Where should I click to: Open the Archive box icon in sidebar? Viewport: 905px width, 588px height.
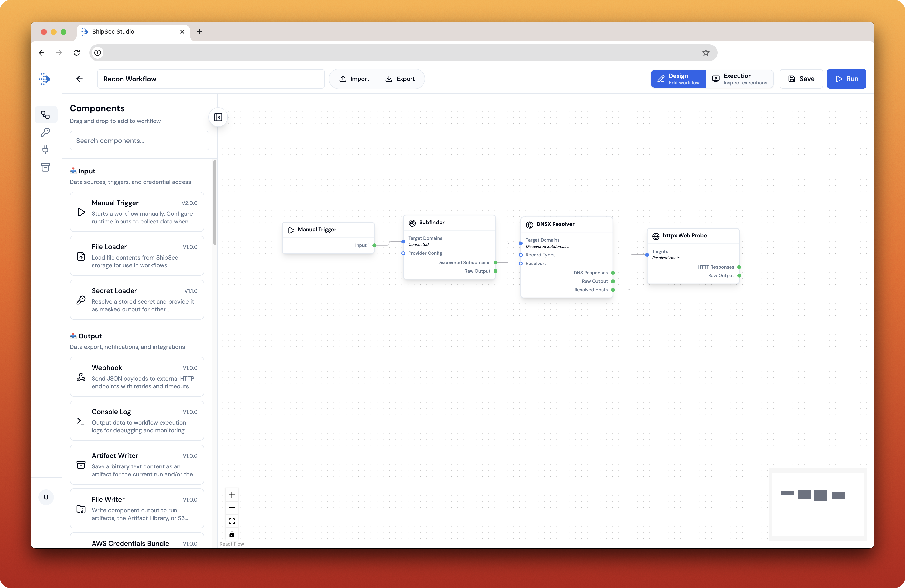pyautogui.click(x=46, y=167)
